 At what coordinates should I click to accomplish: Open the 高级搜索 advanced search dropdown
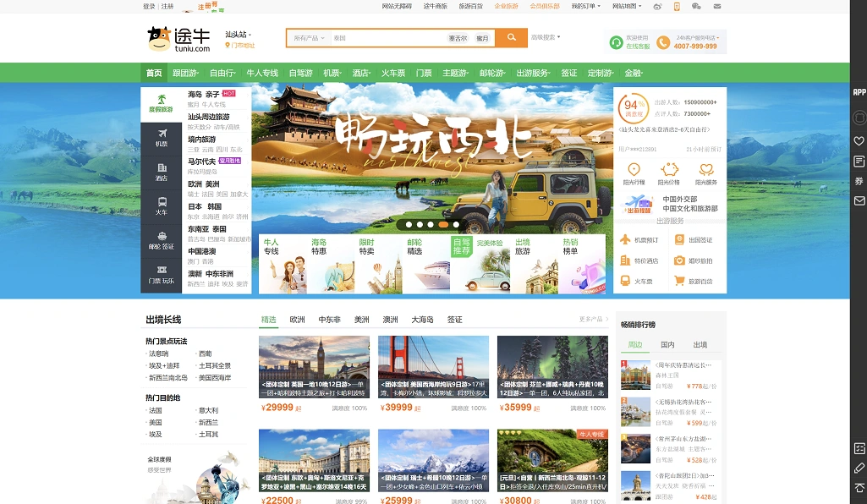point(546,37)
